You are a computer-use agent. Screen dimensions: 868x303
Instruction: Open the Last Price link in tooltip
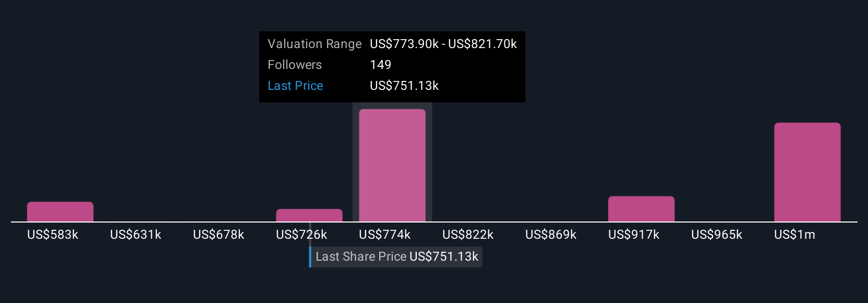click(x=295, y=86)
